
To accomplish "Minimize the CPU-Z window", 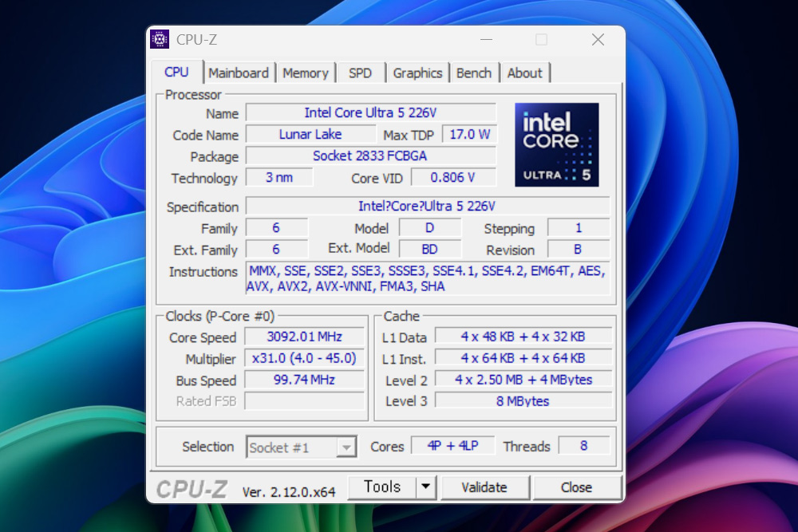I will coord(487,40).
